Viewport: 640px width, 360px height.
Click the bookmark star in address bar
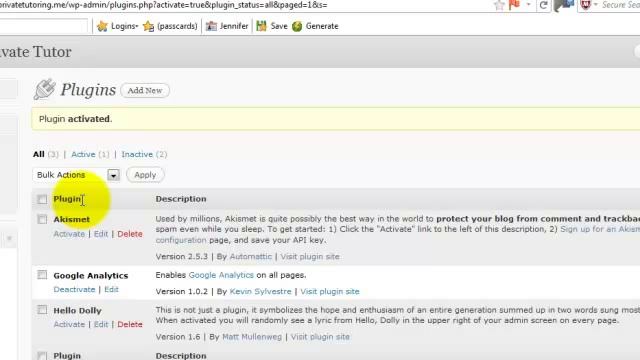click(x=499, y=5)
